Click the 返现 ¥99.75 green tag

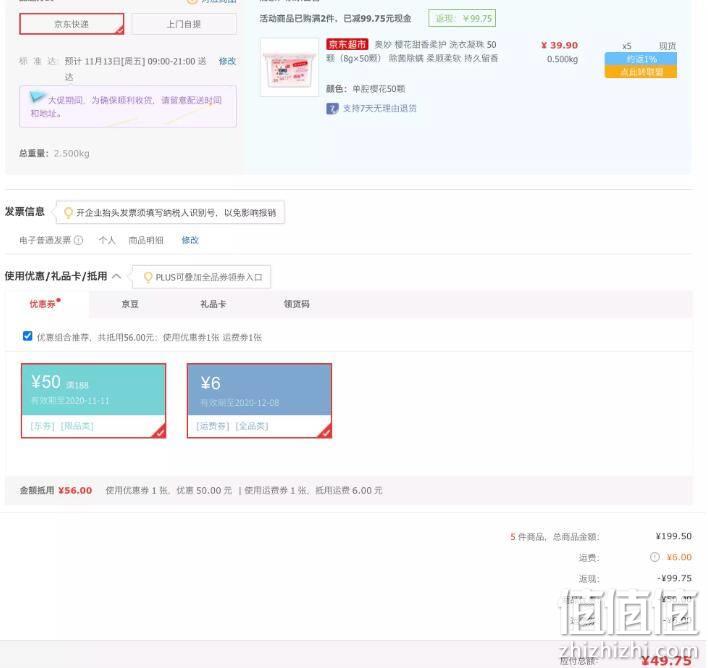[462, 19]
